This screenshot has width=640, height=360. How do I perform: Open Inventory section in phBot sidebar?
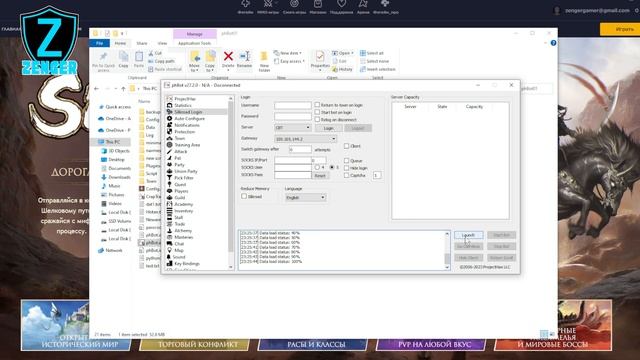click(x=183, y=211)
